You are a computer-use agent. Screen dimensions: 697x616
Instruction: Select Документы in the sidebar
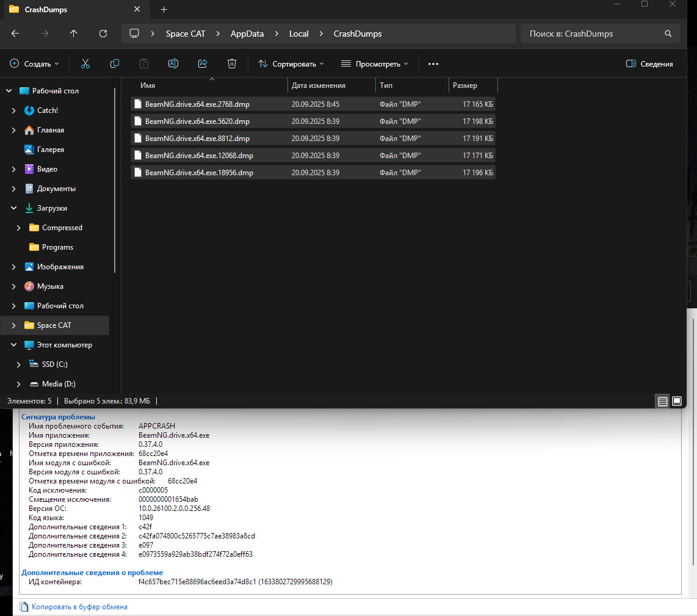pos(56,189)
